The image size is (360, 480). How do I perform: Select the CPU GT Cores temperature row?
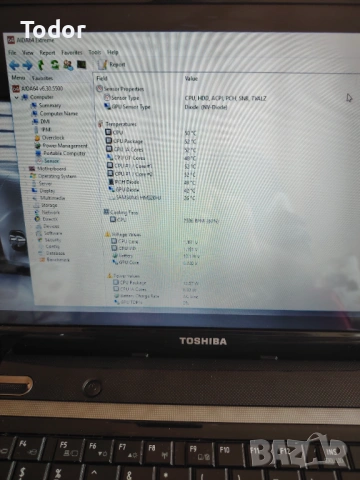(x=126, y=157)
